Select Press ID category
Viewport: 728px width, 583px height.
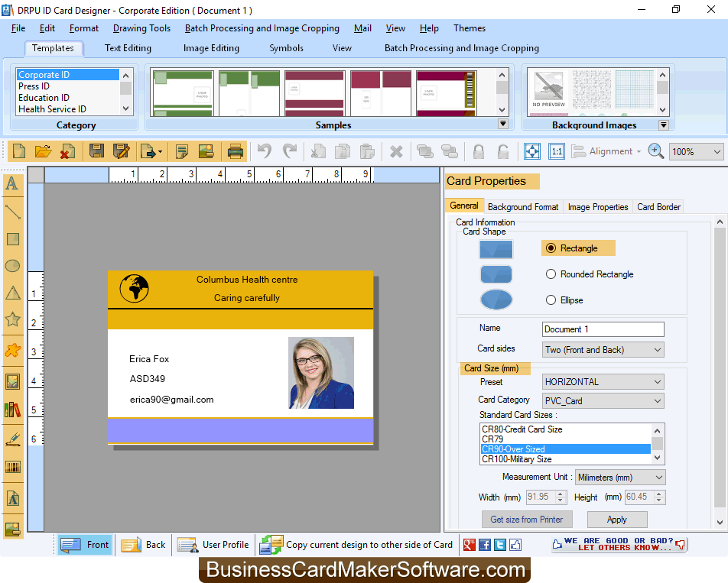[x=68, y=86]
